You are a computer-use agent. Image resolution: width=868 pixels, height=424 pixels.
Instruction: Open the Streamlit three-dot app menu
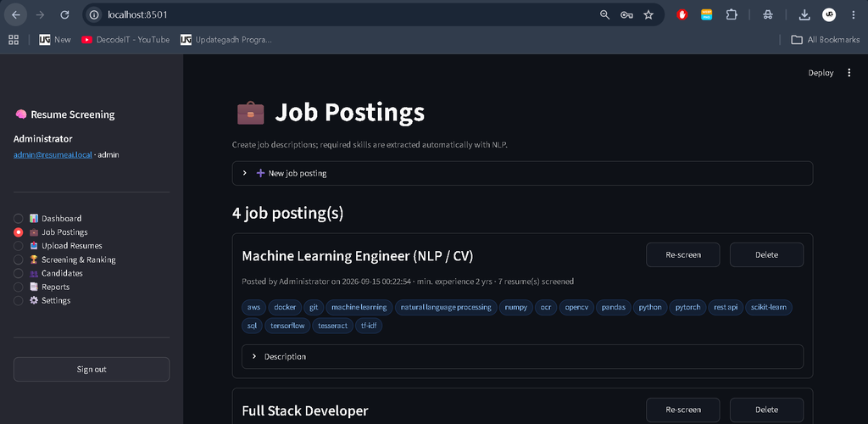pos(849,73)
